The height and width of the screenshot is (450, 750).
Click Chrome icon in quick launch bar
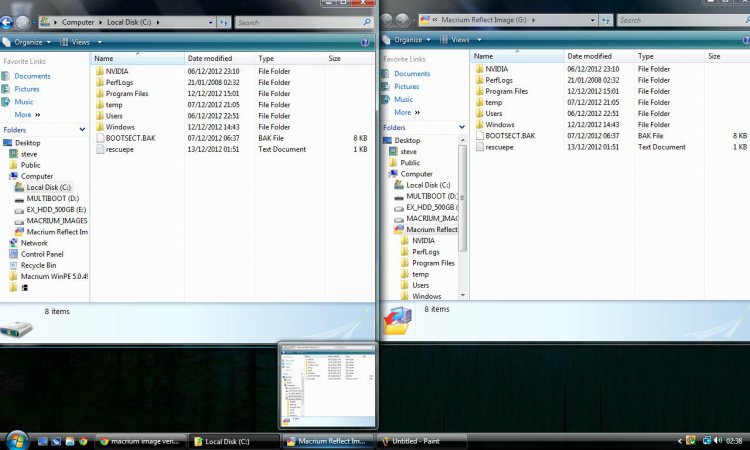click(83, 441)
